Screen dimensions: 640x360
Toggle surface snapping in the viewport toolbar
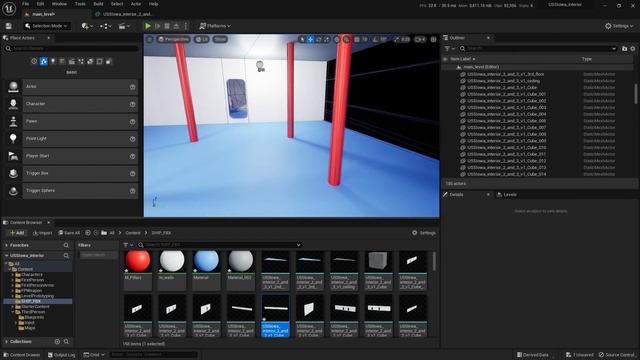[x=346, y=40]
